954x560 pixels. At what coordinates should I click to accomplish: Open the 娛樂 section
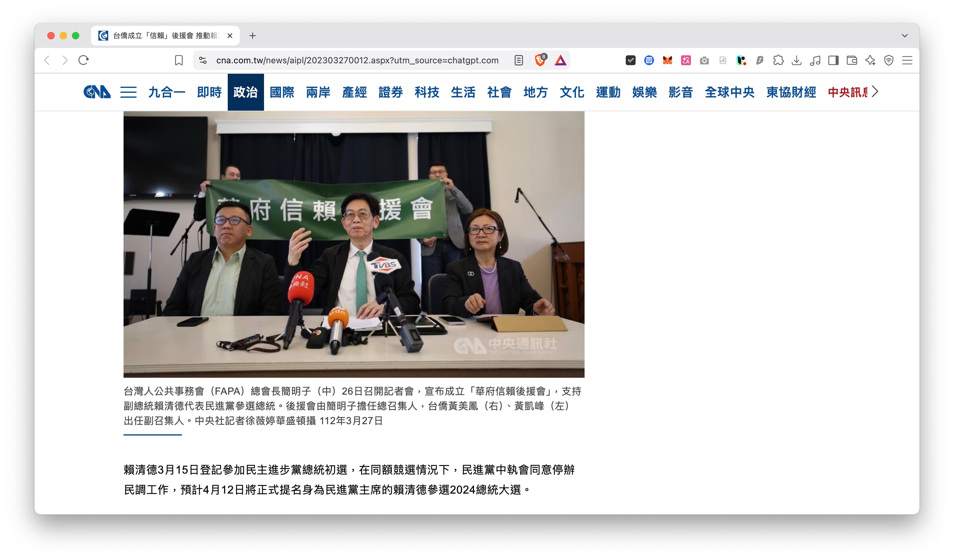(644, 92)
